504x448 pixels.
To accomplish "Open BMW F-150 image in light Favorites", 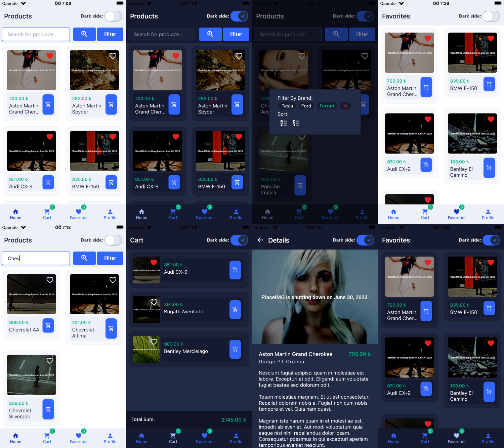I will coord(472,53).
